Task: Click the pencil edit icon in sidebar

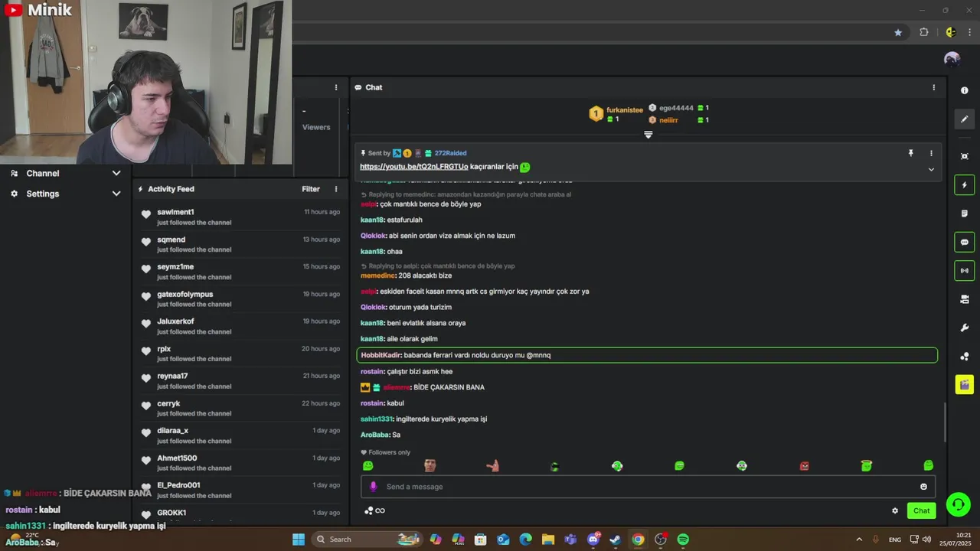Action: pos(964,119)
